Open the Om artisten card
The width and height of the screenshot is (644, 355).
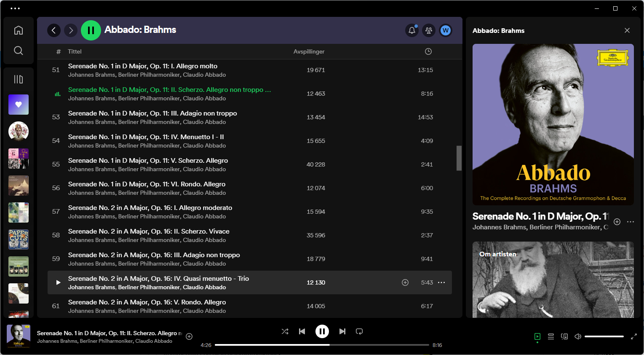(553, 280)
